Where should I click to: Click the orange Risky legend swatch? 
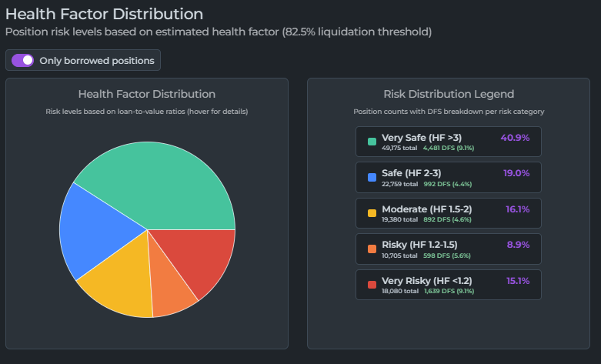click(x=372, y=249)
